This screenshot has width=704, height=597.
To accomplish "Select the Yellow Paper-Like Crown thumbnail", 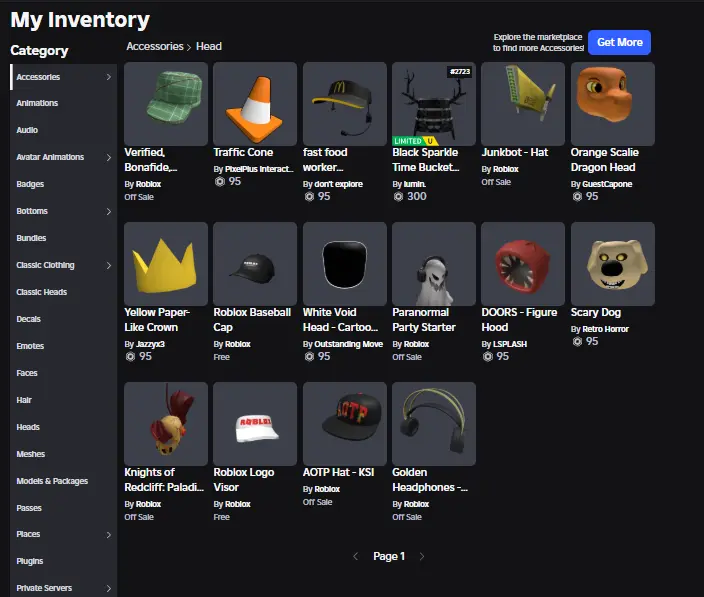I will point(166,264).
